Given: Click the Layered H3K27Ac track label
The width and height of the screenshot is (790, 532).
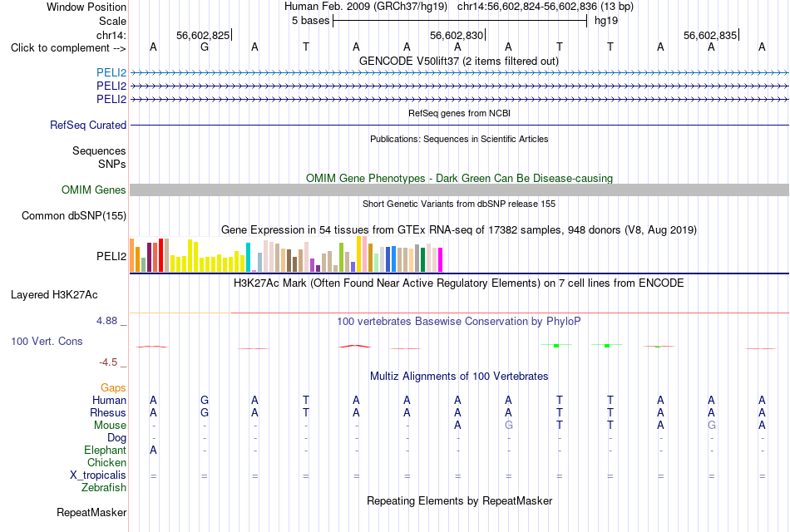Looking at the screenshot, I should point(54,295).
